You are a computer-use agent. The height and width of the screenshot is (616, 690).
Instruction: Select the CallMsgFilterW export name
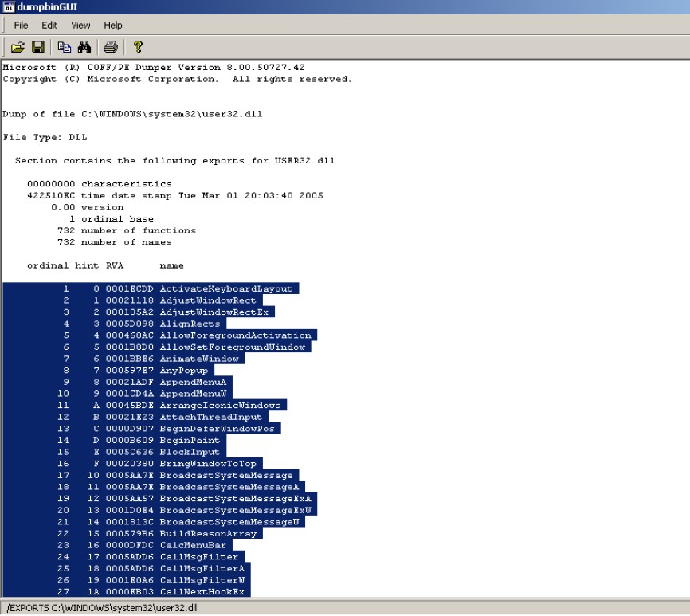point(202,580)
